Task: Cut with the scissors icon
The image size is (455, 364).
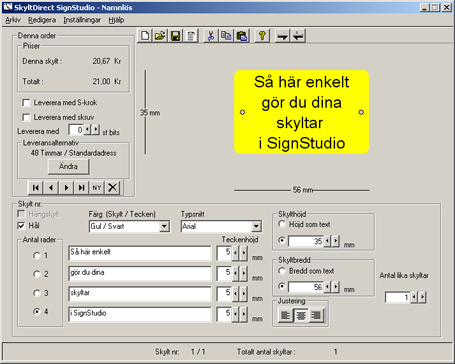Action: 211,36
